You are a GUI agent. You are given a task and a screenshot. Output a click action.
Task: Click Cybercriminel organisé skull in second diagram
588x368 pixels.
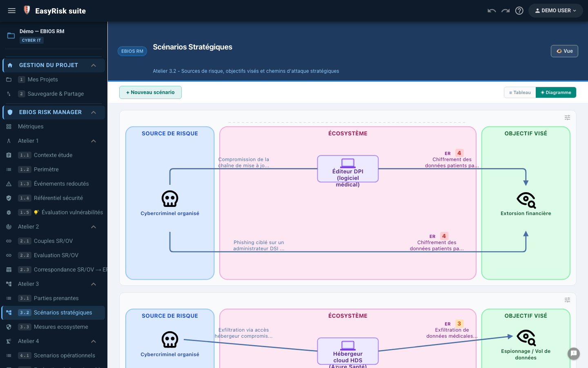[x=170, y=340]
